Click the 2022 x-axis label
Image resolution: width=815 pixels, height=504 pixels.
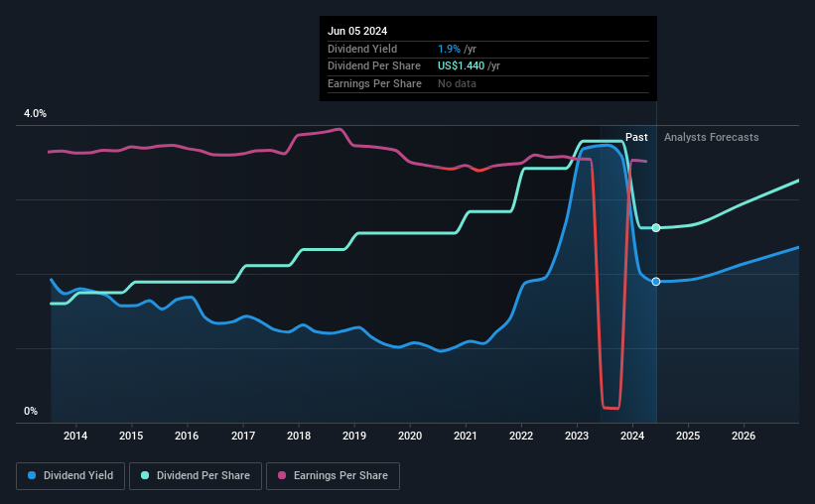[521, 436]
